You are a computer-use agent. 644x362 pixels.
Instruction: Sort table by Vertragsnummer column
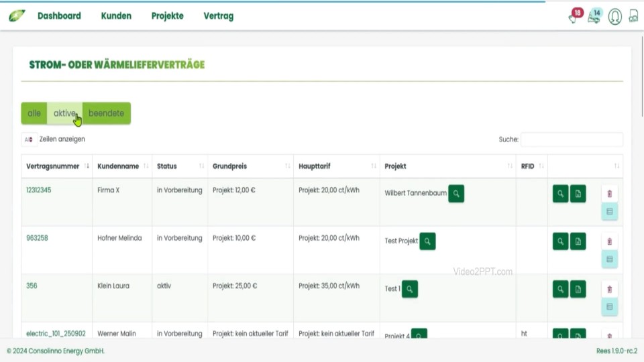click(57, 166)
